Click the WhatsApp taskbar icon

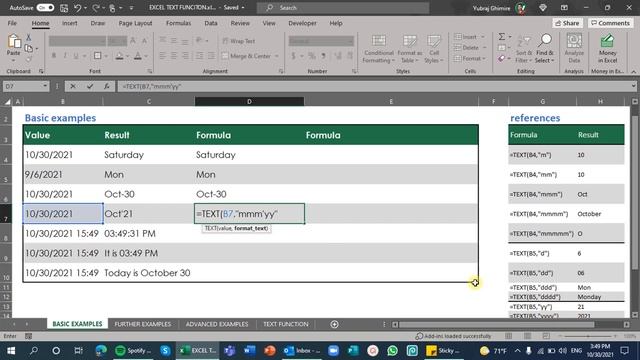click(x=392, y=351)
